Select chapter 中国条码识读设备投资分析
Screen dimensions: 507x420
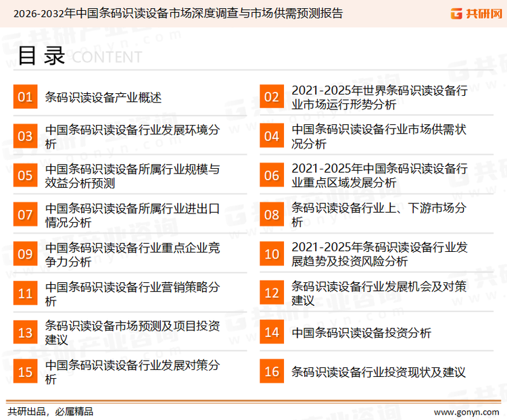[362, 333]
